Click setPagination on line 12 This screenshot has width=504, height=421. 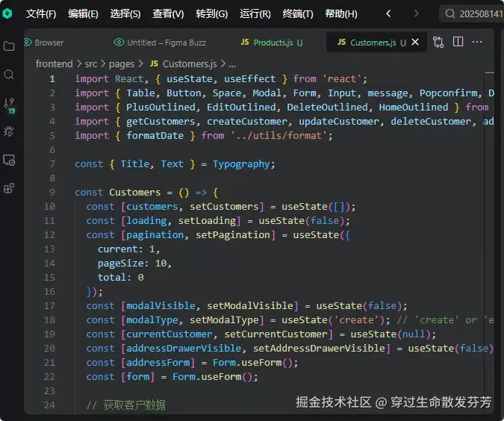(233, 235)
